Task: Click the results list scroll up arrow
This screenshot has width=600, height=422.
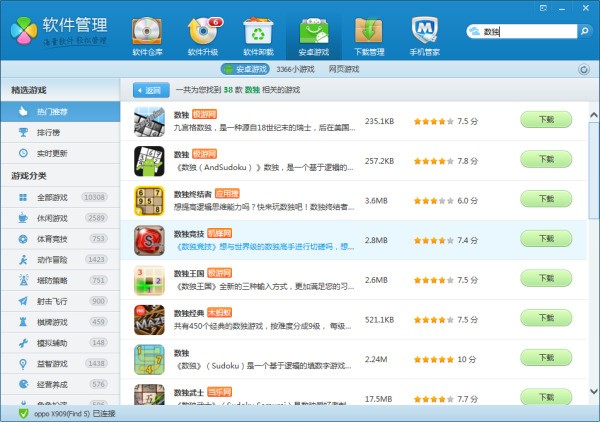Action: coord(593,115)
